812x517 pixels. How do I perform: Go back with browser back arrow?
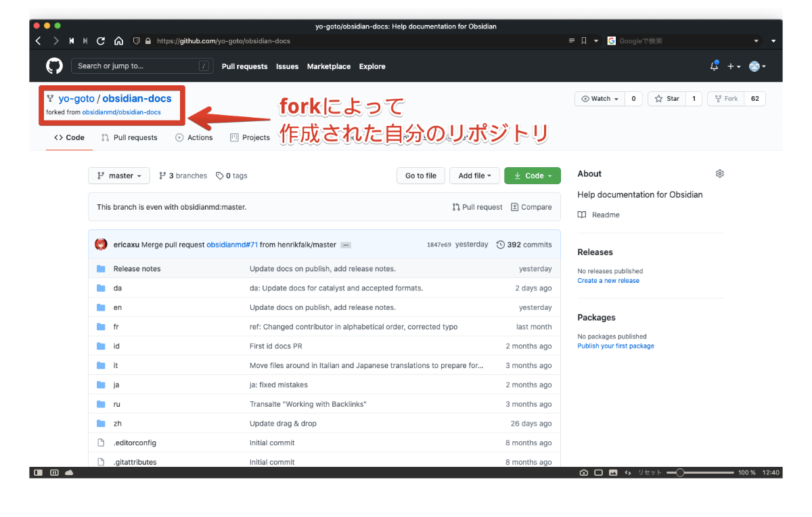[39, 41]
